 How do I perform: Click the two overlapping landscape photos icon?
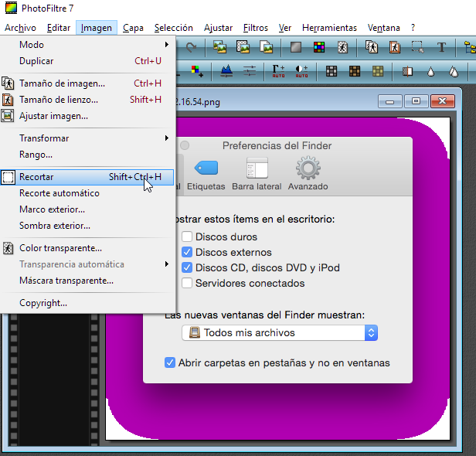click(x=219, y=47)
